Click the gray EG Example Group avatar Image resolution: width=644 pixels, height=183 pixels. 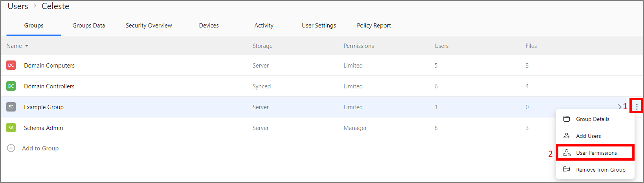click(11, 107)
